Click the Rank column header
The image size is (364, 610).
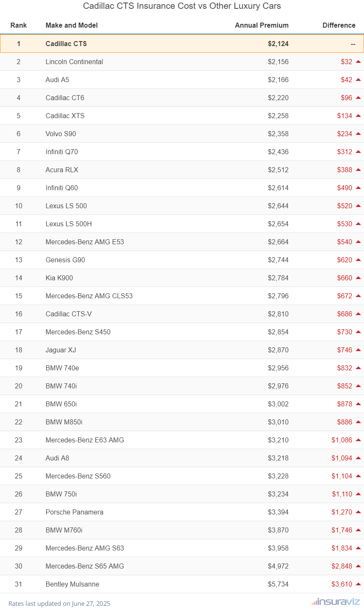(x=18, y=25)
